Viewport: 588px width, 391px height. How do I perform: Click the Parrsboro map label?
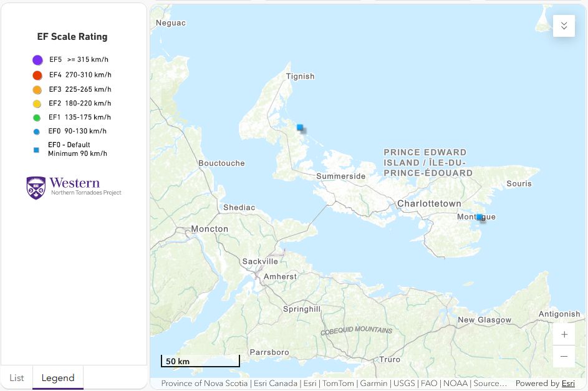point(269,352)
